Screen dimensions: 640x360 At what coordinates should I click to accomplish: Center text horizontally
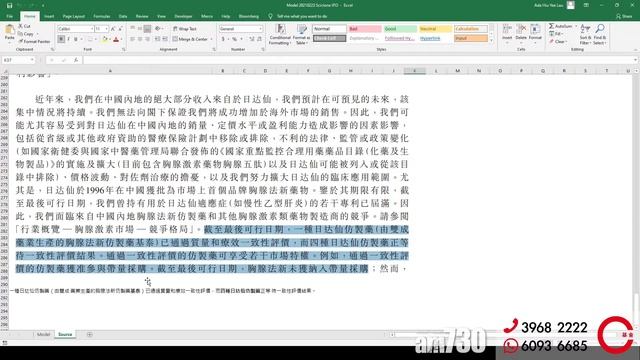click(140, 39)
